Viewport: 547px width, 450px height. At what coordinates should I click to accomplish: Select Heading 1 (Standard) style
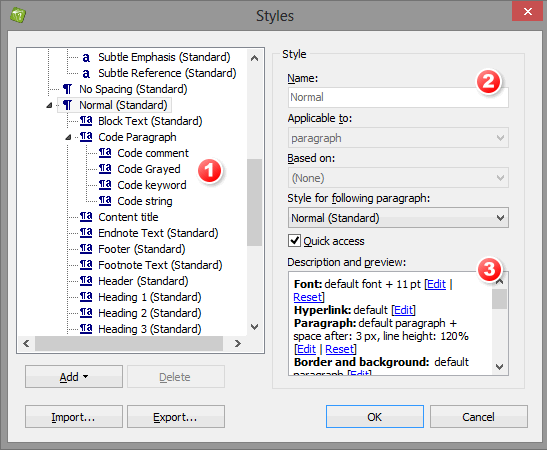[x=150, y=297]
